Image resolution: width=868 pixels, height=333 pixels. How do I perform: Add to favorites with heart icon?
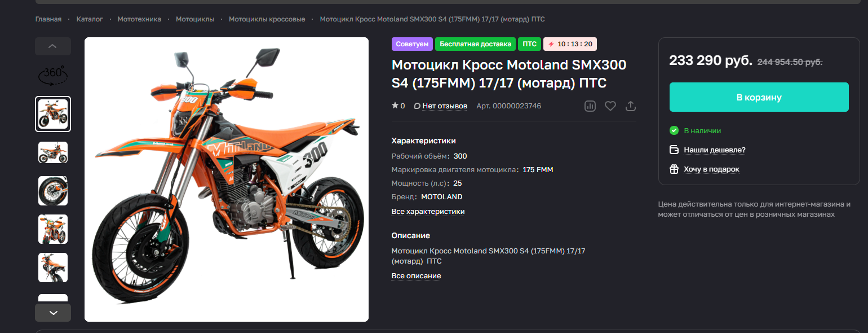click(610, 106)
